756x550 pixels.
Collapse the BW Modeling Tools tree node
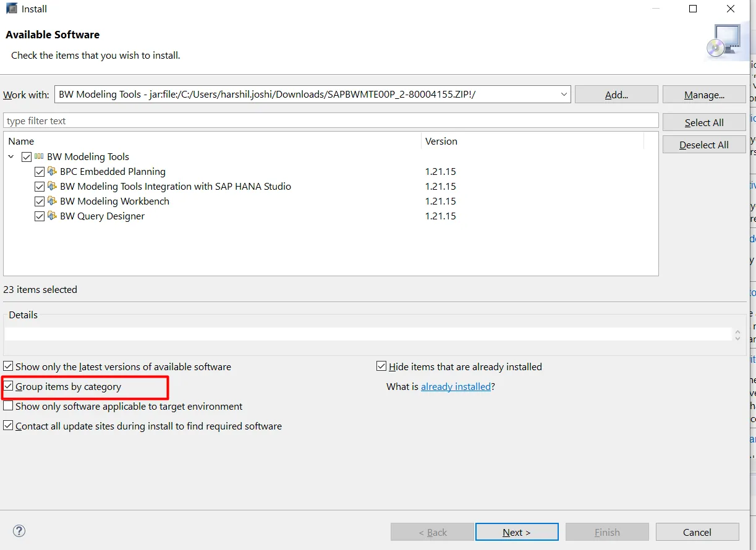pyautogui.click(x=11, y=156)
